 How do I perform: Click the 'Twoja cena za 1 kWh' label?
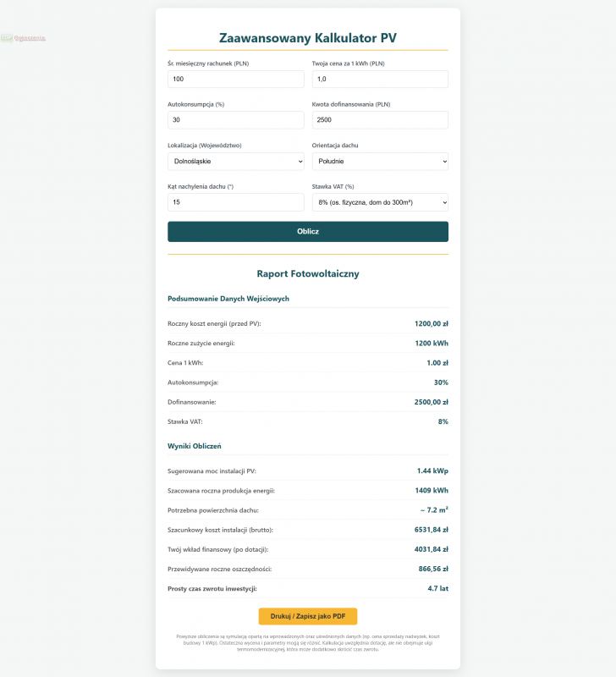(348, 63)
